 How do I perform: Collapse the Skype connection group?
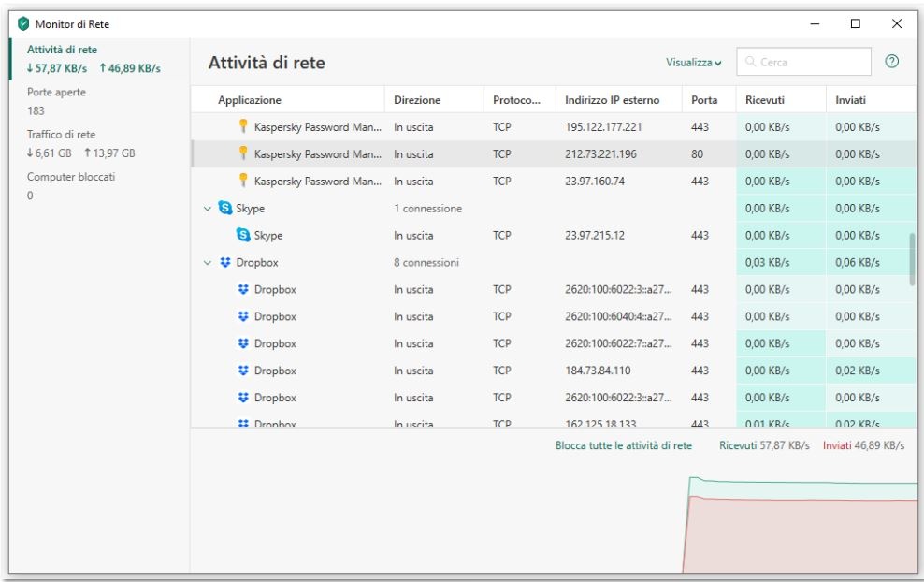coord(208,208)
